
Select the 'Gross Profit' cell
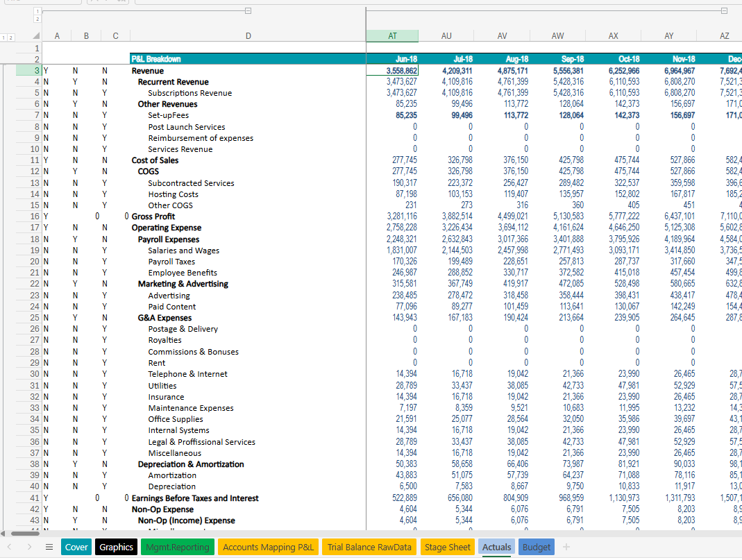point(248,216)
